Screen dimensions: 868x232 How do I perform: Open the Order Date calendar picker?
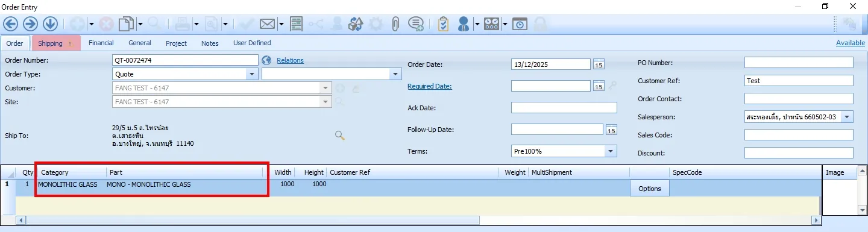(x=599, y=64)
